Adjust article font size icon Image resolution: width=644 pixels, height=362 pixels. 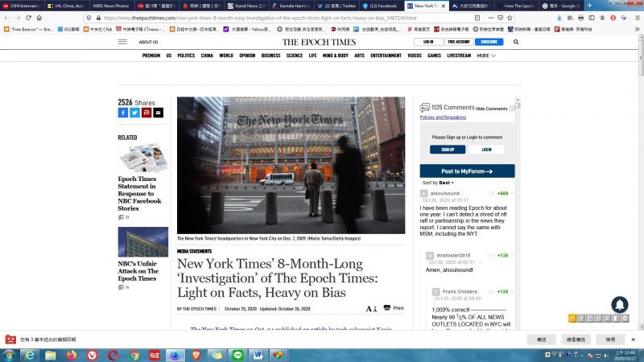tap(370, 309)
